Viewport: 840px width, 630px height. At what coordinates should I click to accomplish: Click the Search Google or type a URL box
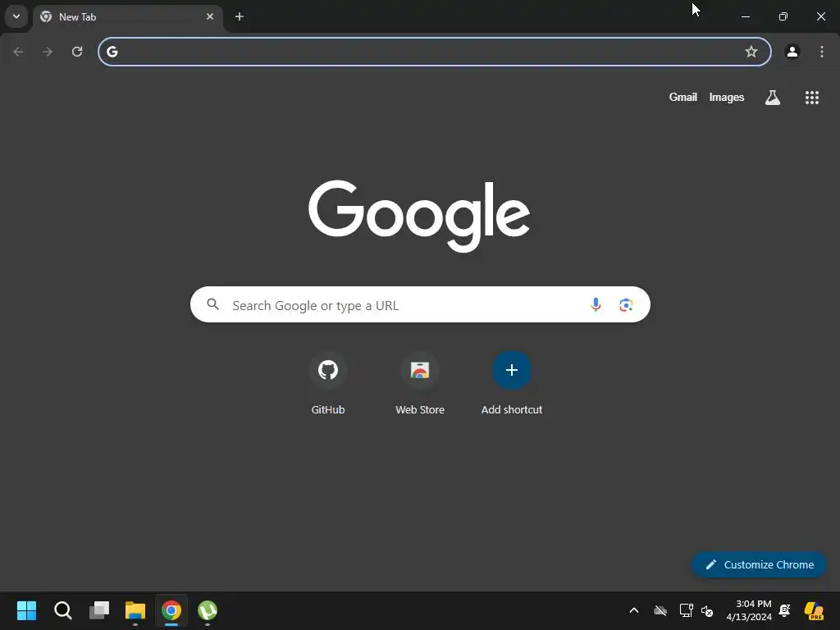point(420,304)
